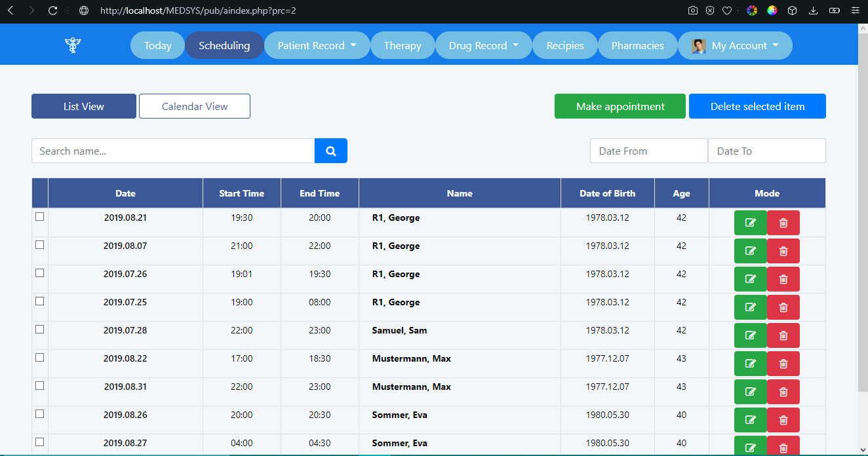Click Delete selected item button
The image size is (868, 456).
(x=757, y=106)
